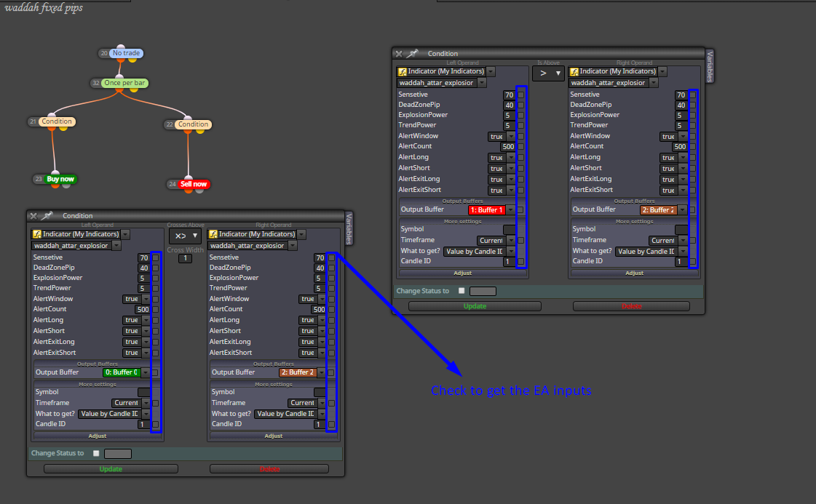The height and width of the screenshot is (504, 816).
Task: Edit Candle ID value in Is Above right operand
Action: (x=681, y=262)
